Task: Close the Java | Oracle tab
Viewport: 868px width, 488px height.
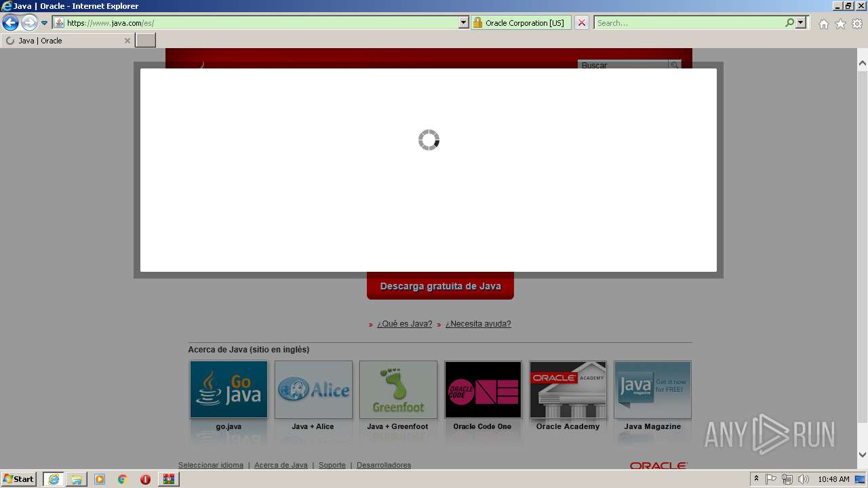Action: pyautogui.click(x=127, y=41)
